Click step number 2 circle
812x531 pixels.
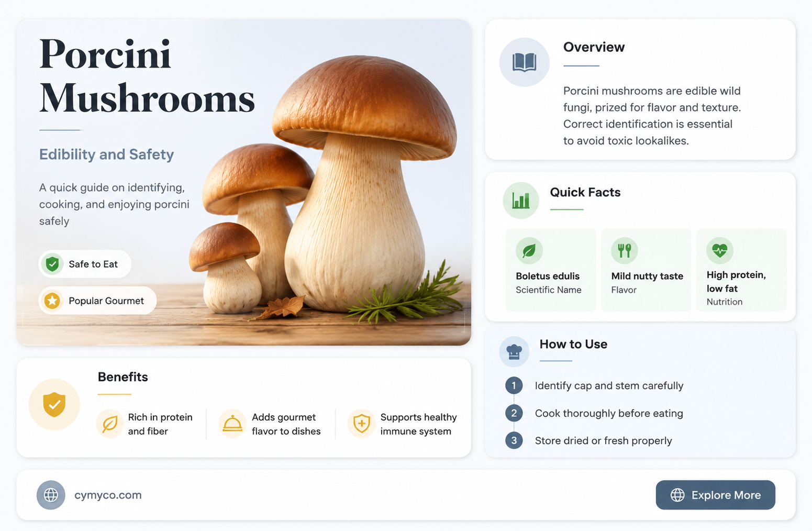pos(514,413)
